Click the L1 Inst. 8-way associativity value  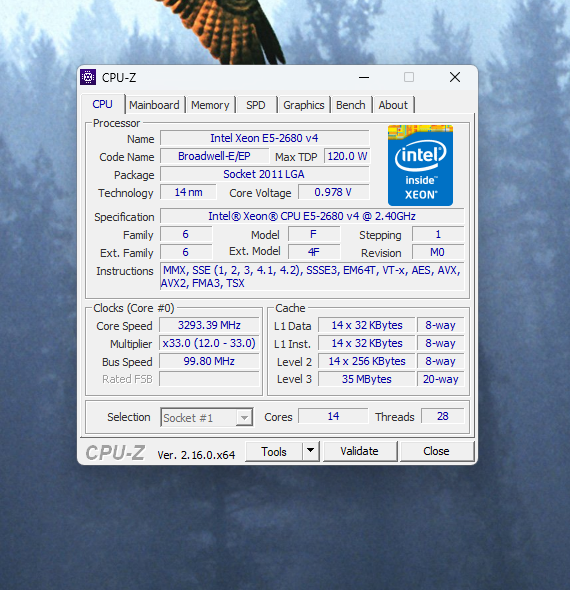pyautogui.click(x=440, y=343)
